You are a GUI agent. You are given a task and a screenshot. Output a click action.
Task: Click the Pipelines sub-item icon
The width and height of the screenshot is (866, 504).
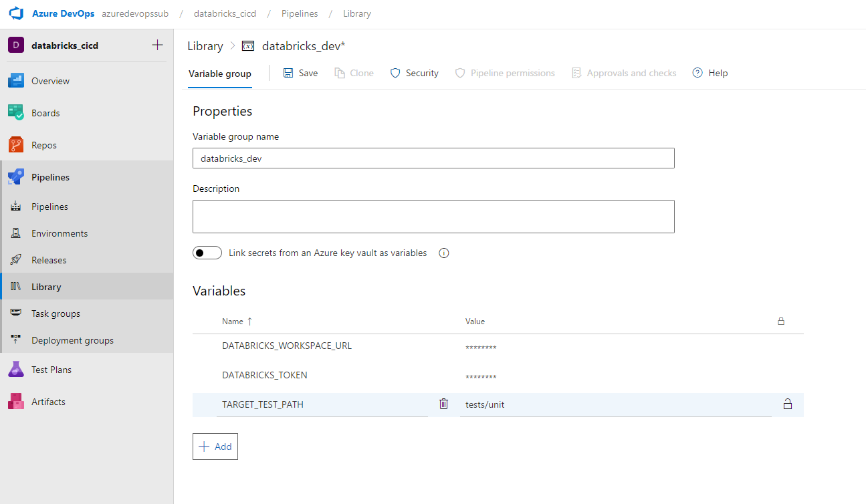click(x=17, y=207)
